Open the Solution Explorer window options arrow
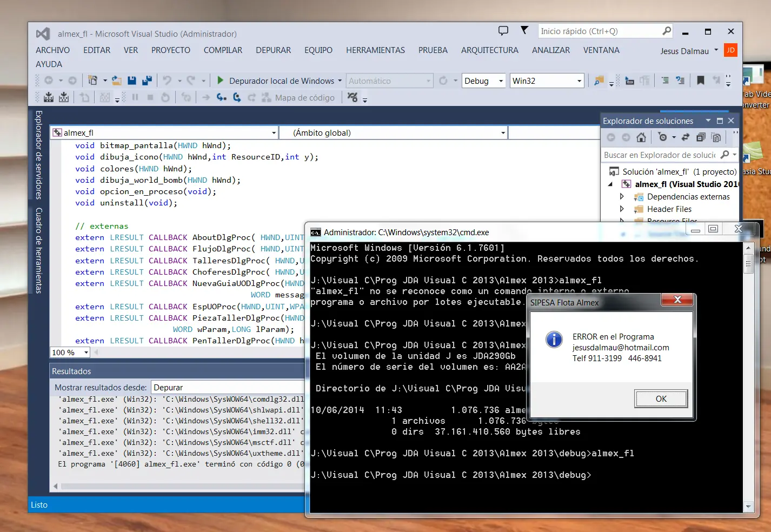This screenshot has height=532, width=771. click(708, 121)
